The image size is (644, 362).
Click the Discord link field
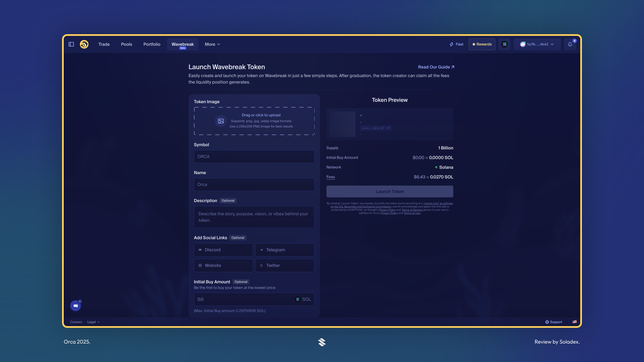click(223, 250)
